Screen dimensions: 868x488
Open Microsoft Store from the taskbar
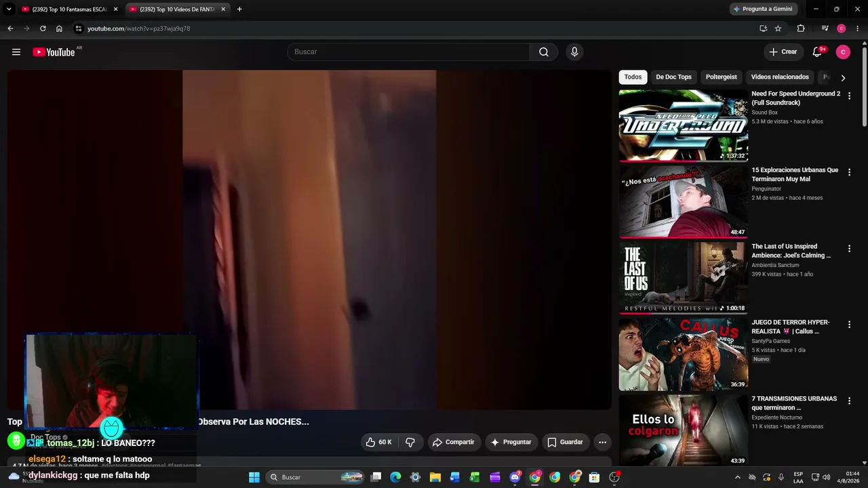594,477
